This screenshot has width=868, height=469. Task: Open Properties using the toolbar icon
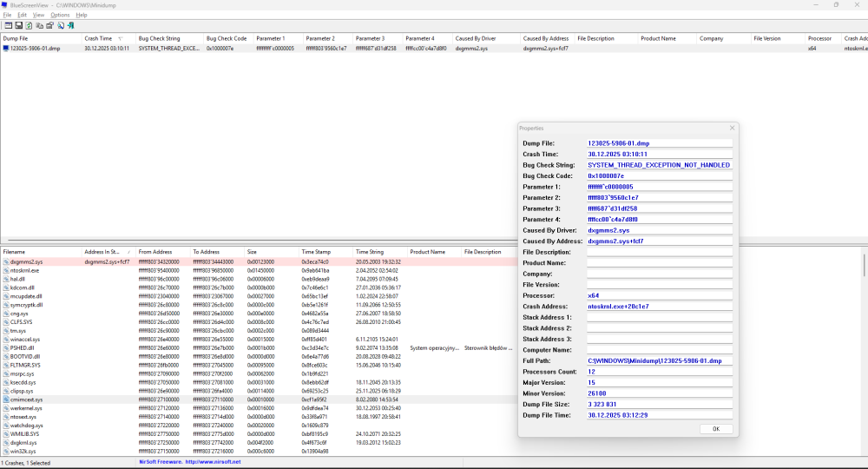pyautogui.click(x=49, y=25)
